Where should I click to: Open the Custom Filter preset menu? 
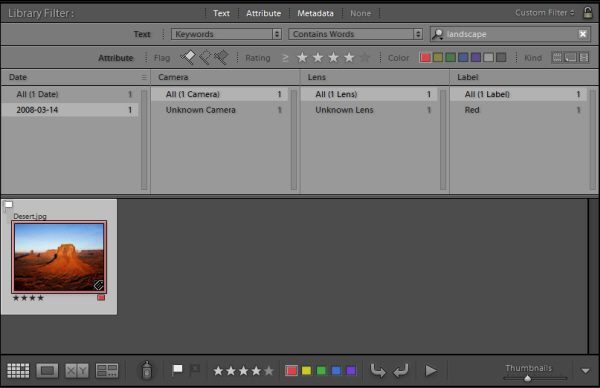(x=545, y=13)
